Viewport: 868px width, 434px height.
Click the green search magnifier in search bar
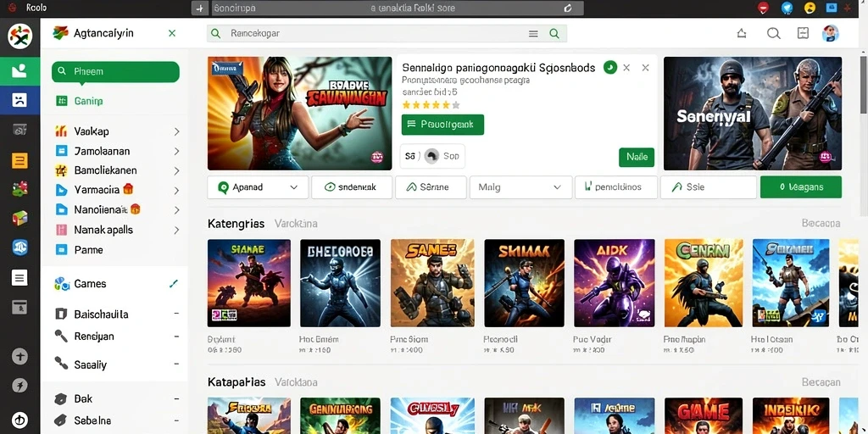pyautogui.click(x=554, y=34)
